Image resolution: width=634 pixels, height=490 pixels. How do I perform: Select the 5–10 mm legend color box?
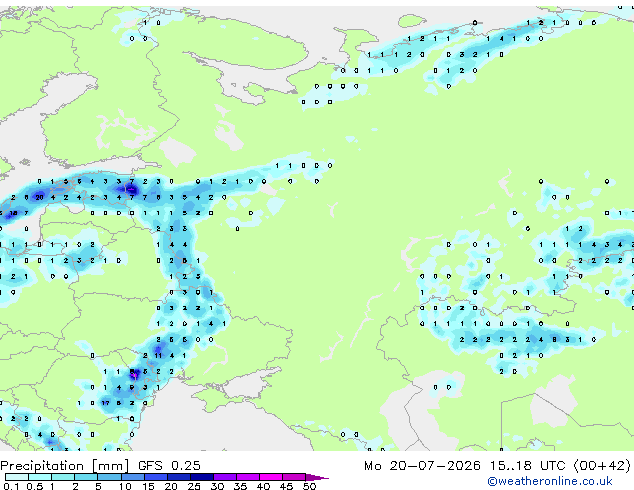pyautogui.click(x=109, y=477)
